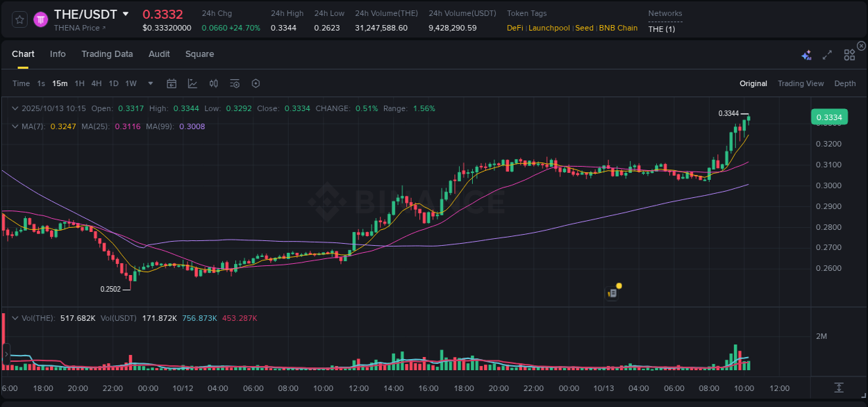Expand chart to fullscreen with arrow icon
Viewport: 868px width, 407px height.
[x=826, y=53]
